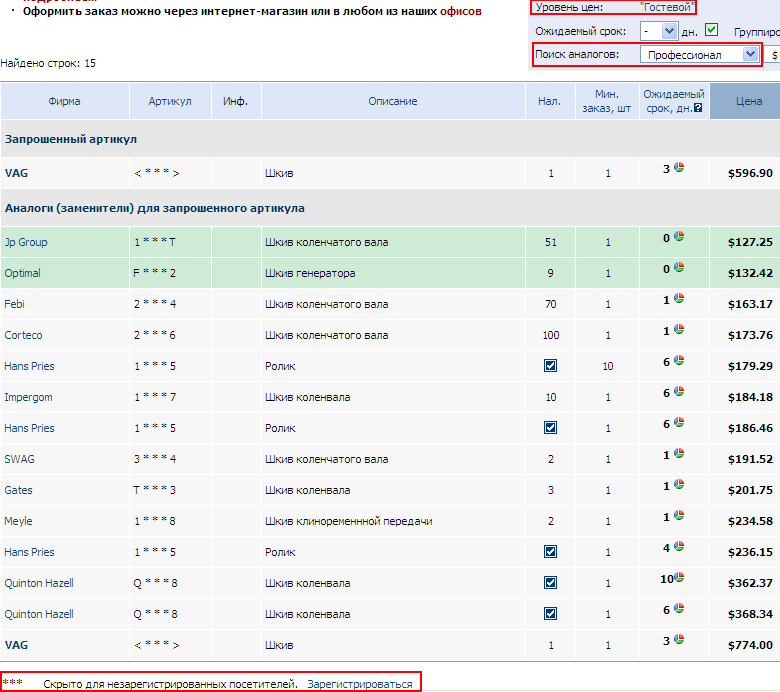Open the Optimal firm link
The width and height of the screenshot is (780, 692).
click(22, 273)
